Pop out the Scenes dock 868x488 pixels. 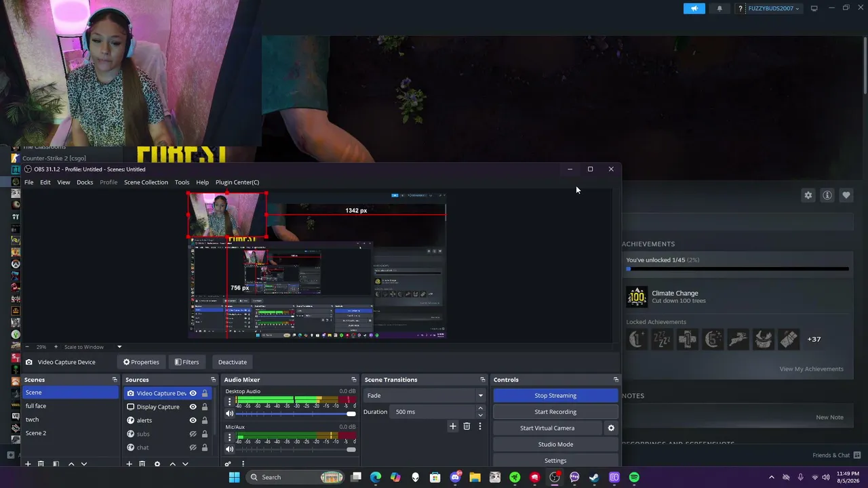coord(115,380)
